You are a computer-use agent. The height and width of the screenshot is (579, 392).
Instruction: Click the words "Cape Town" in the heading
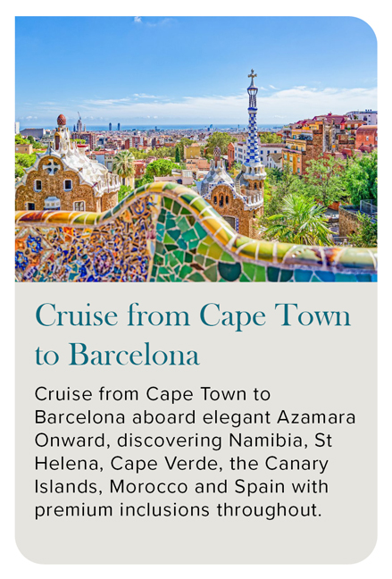[x=275, y=316]
